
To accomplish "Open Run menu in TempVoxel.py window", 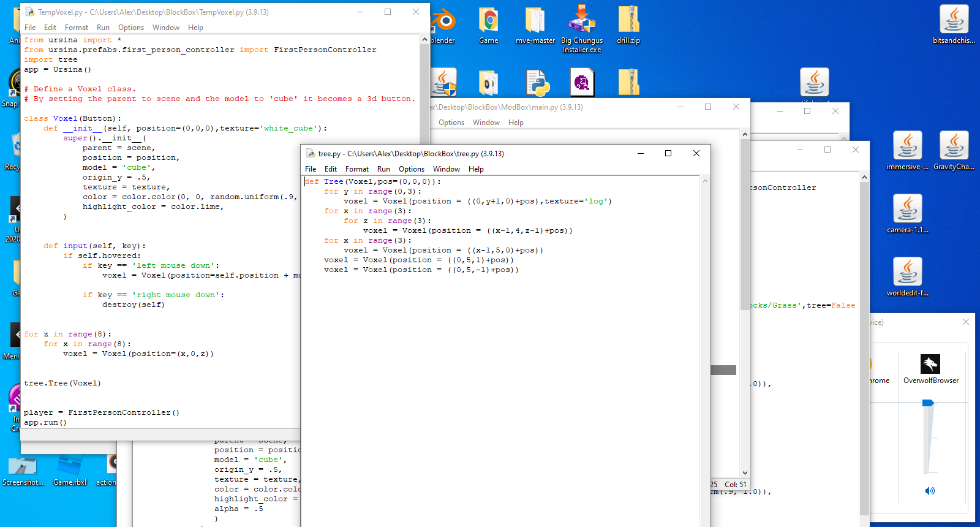I will tap(103, 28).
